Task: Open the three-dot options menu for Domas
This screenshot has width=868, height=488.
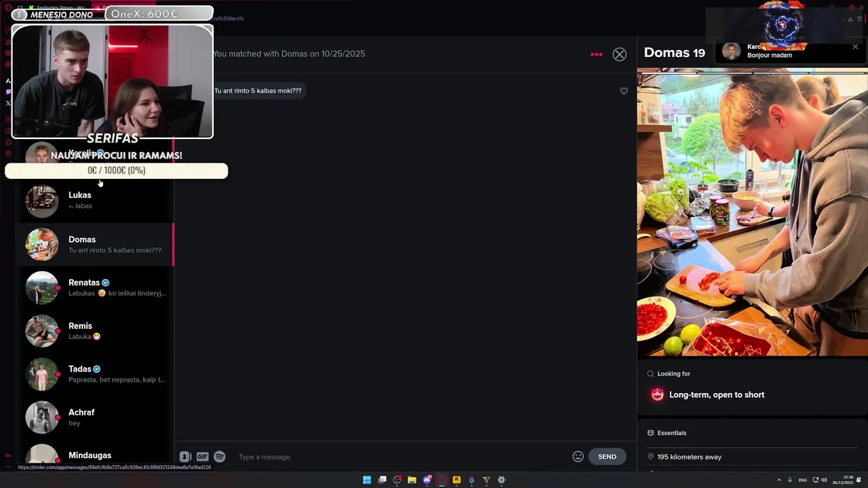Action: pos(596,54)
